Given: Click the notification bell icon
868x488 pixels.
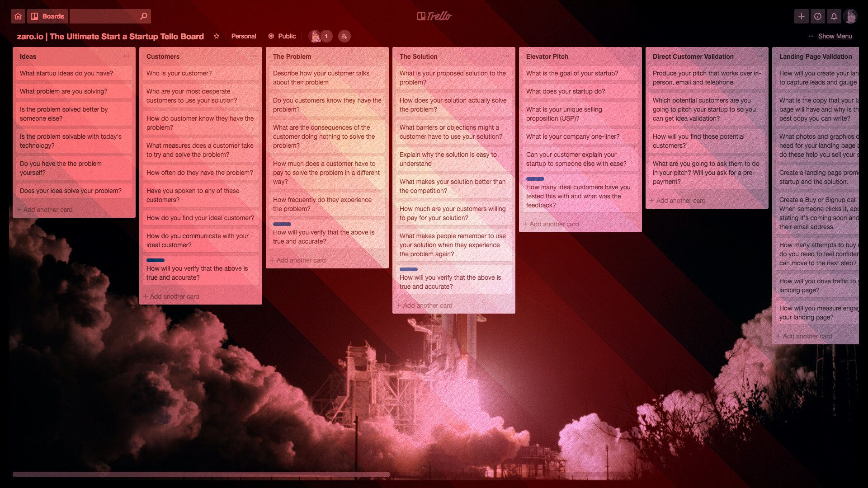Looking at the screenshot, I should [x=833, y=15].
